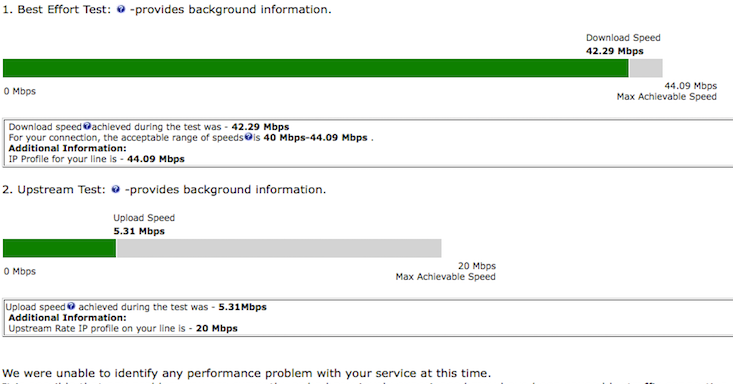
Task: Click '2. Upstream Test:' heading
Action: [54, 190]
